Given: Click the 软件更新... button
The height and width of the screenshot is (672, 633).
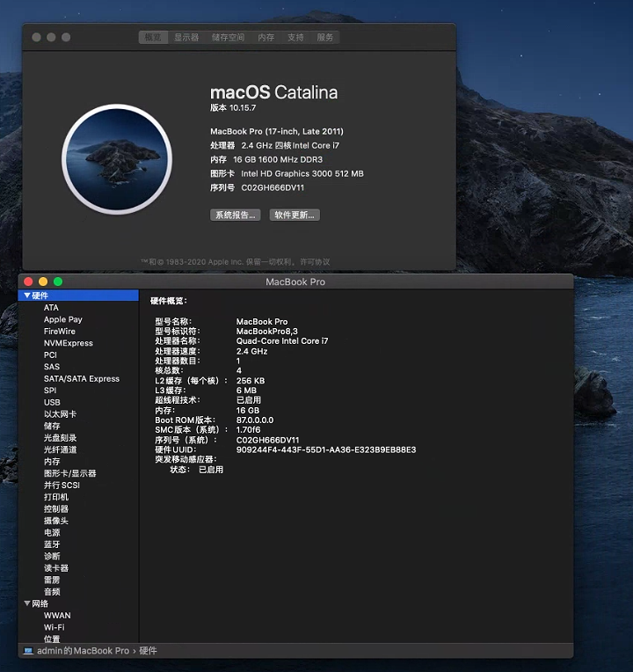Looking at the screenshot, I should tap(295, 215).
